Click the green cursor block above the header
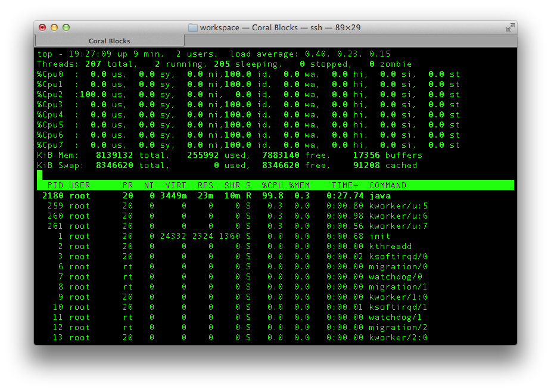Viewport: 551px width, 392px height. point(39,175)
